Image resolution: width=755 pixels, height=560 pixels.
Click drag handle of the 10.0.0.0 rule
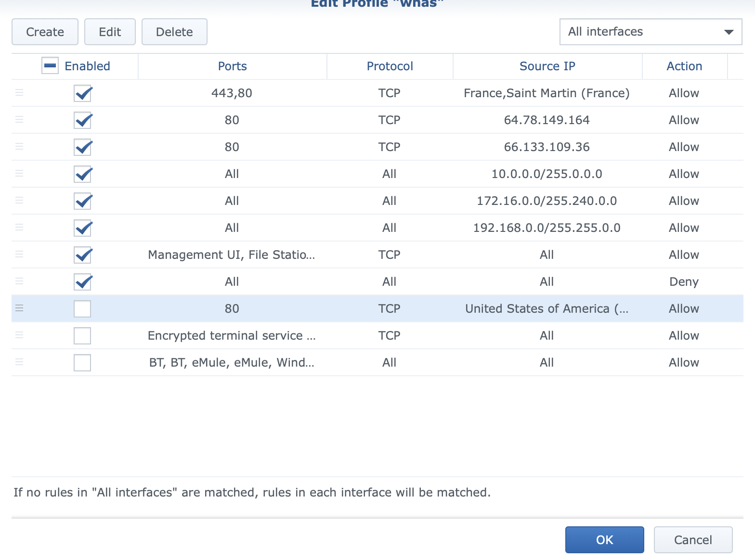(19, 174)
